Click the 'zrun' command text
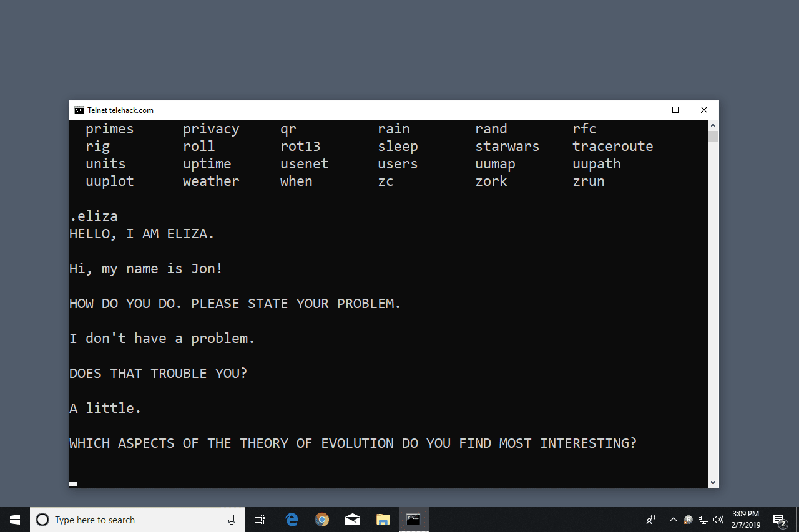Screen dimensions: 799x532 click(589, 181)
